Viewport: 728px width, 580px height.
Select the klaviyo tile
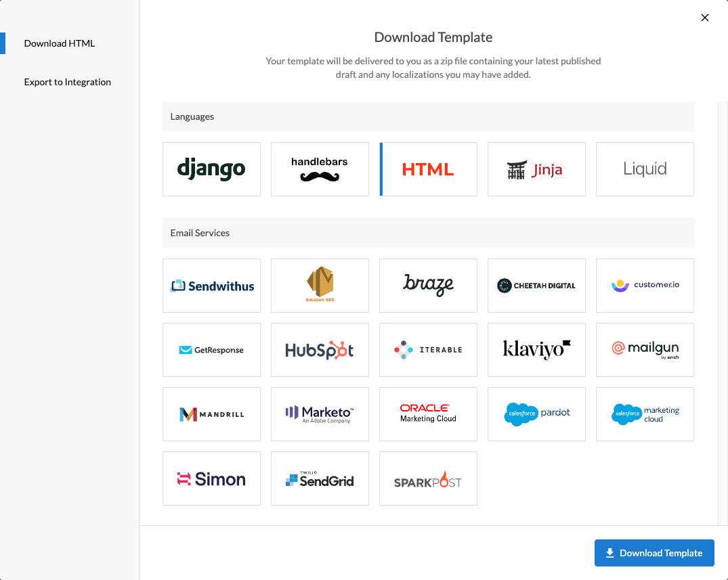tap(536, 350)
